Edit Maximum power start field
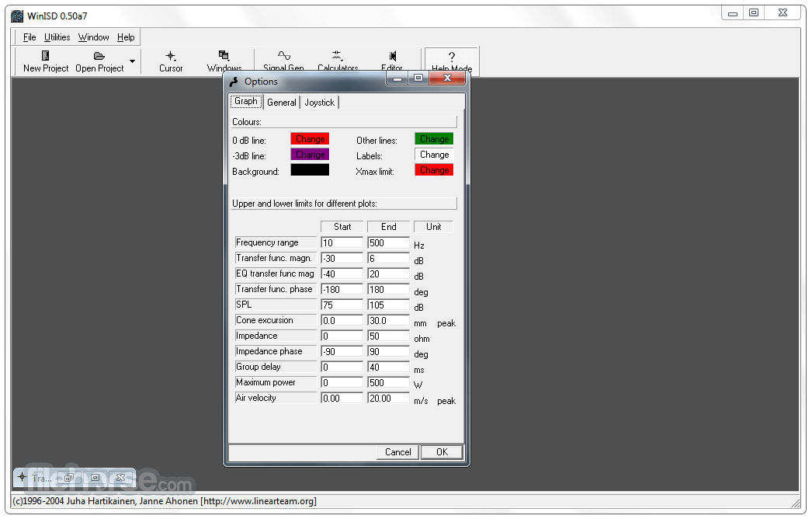The height and width of the screenshot is (519, 812). coord(342,382)
